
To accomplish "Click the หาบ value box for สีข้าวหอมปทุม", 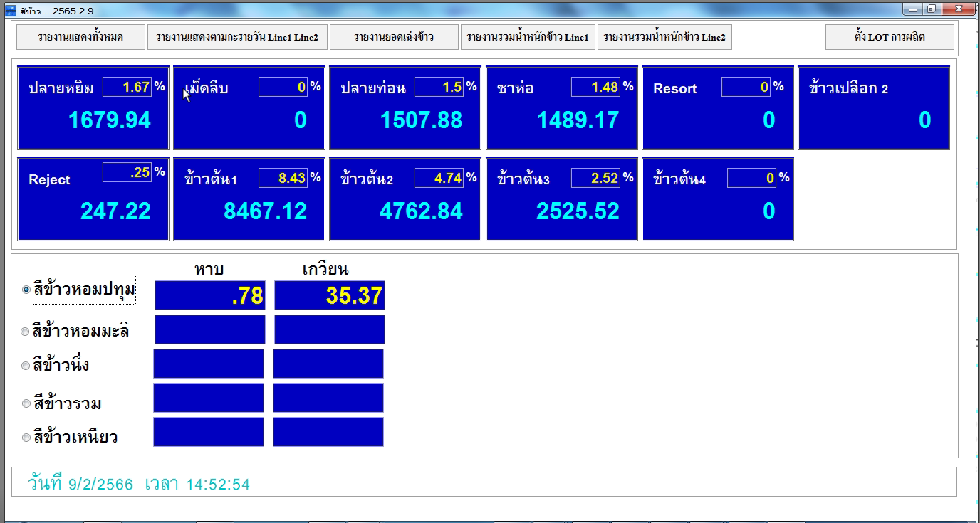I will coord(210,295).
